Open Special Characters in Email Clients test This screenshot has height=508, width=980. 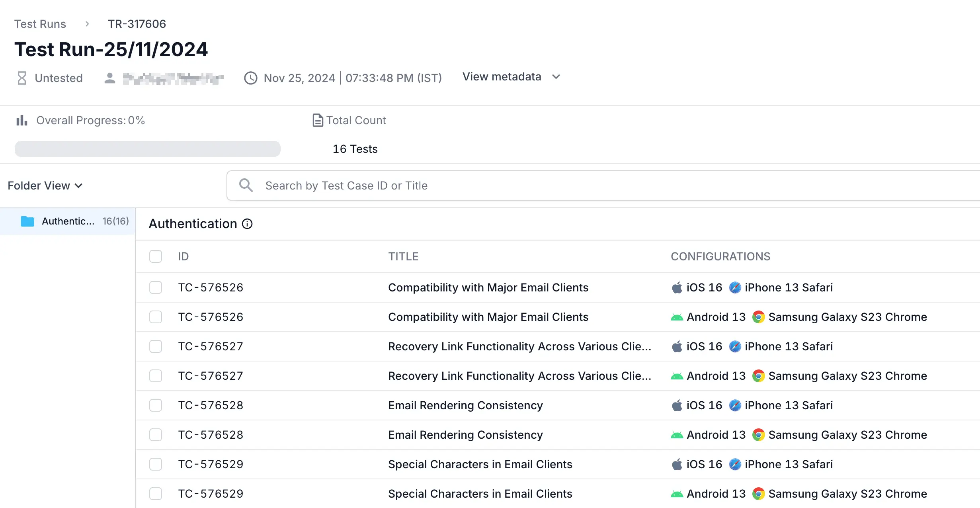(480, 464)
